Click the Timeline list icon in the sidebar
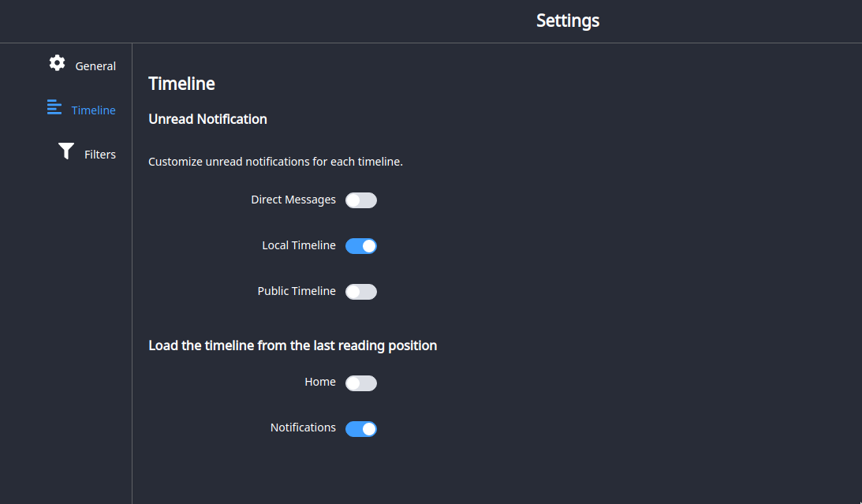The height and width of the screenshot is (504, 862). pos(54,106)
